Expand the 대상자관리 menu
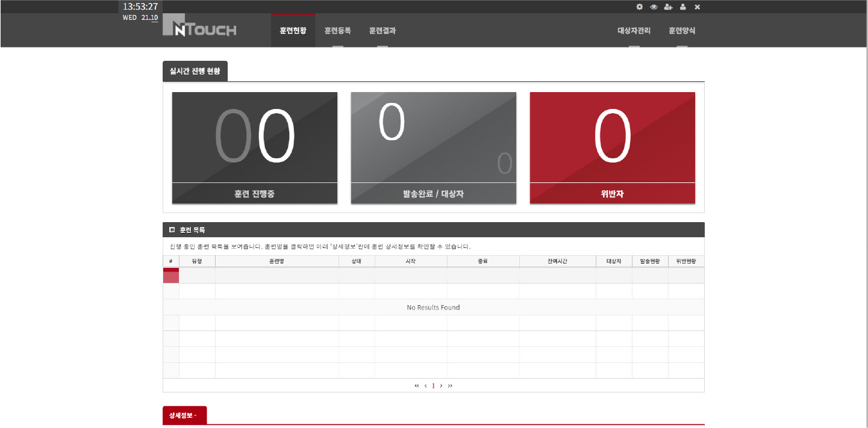 pyautogui.click(x=634, y=31)
